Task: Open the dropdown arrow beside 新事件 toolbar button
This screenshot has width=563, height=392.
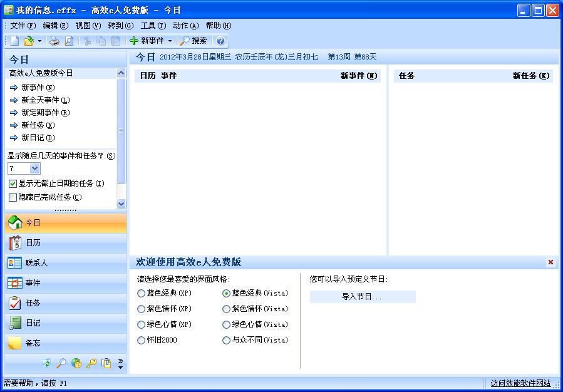Action: (170, 41)
